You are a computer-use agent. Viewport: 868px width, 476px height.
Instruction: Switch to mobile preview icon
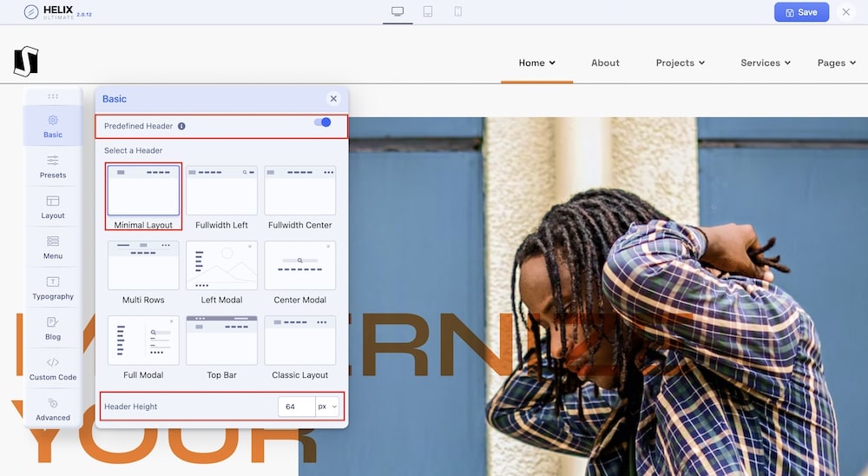coord(457,11)
